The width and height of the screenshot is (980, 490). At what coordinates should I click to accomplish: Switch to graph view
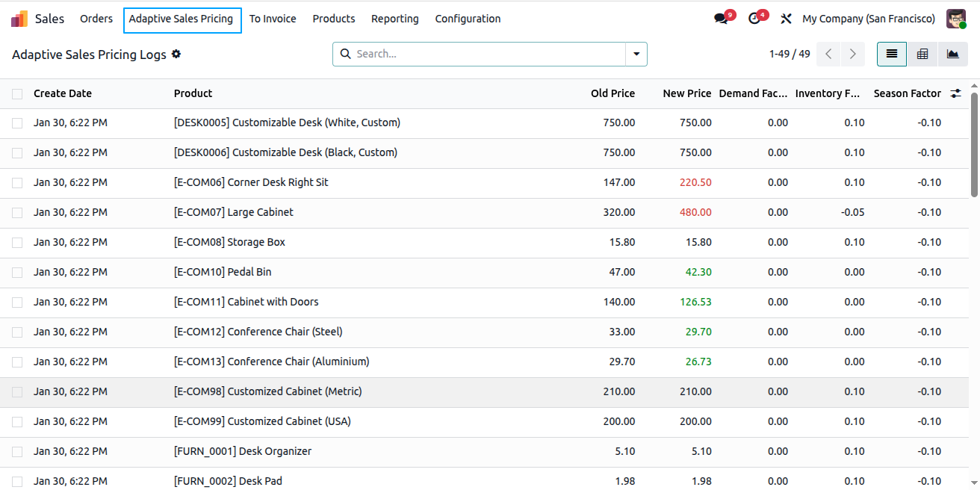pyautogui.click(x=952, y=54)
